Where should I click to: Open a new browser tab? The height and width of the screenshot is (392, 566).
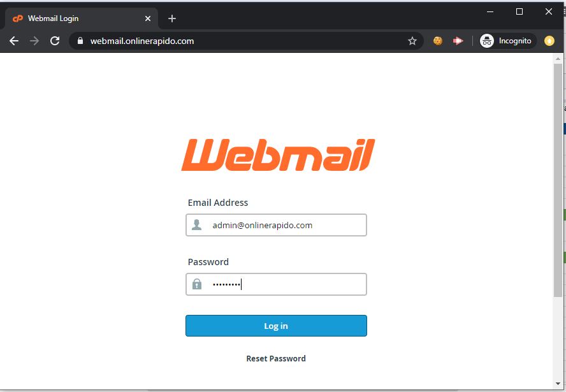pyautogui.click(x=172, y=18)
